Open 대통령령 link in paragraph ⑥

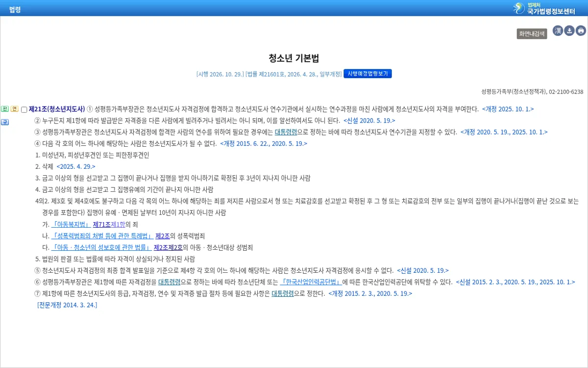tap(169, 282)
